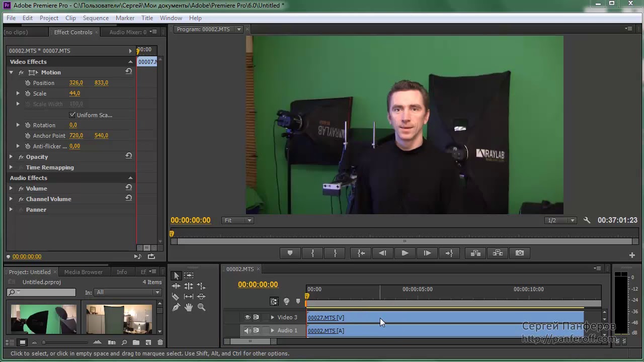
Task: Click the Mark In button
Action: (x=312, y=253)
